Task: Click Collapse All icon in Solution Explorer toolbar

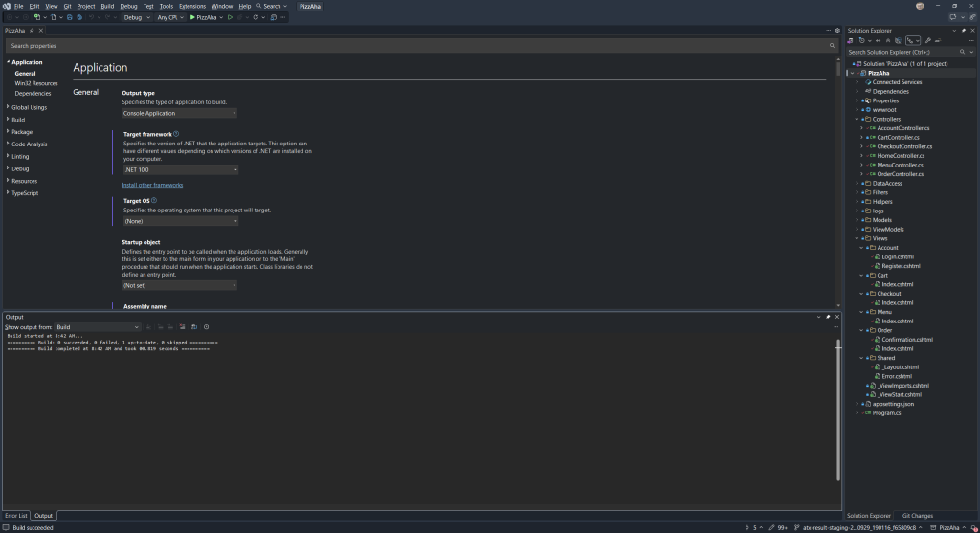Action: (888, 40)
